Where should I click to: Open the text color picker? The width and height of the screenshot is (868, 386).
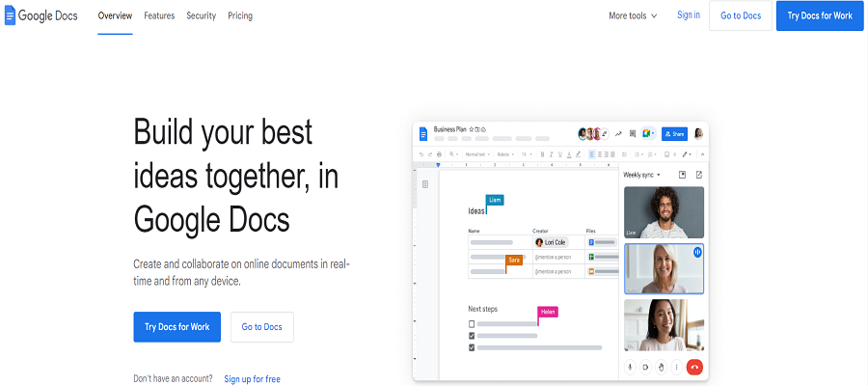click(569, 154)
